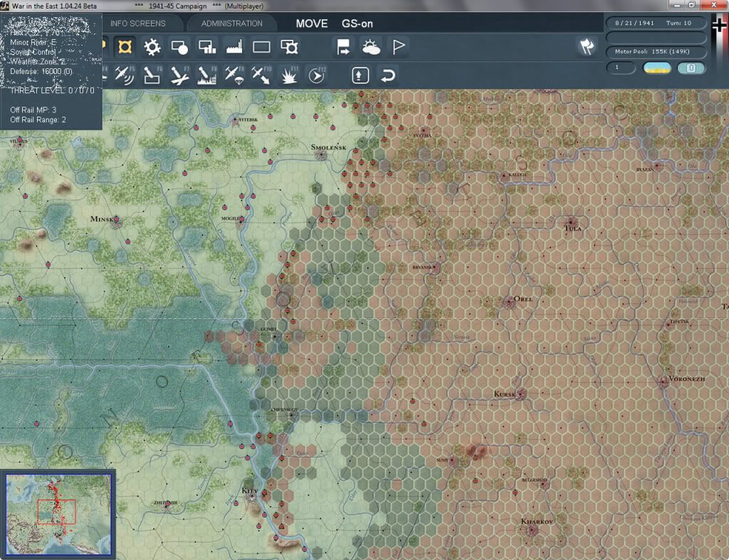
Task: Open the gear preferences toolbar icon
Action: pyautogui.click(x=152, y=47)
